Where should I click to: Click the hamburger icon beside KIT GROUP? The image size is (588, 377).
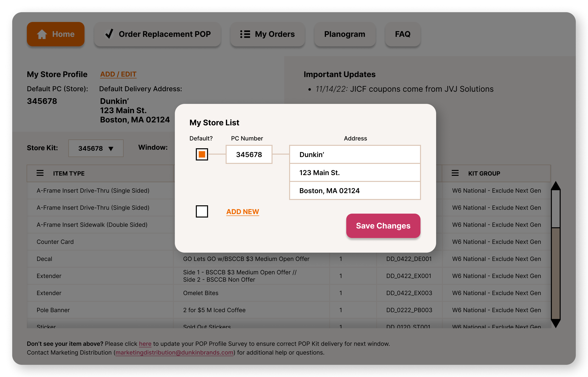(455, 173)
